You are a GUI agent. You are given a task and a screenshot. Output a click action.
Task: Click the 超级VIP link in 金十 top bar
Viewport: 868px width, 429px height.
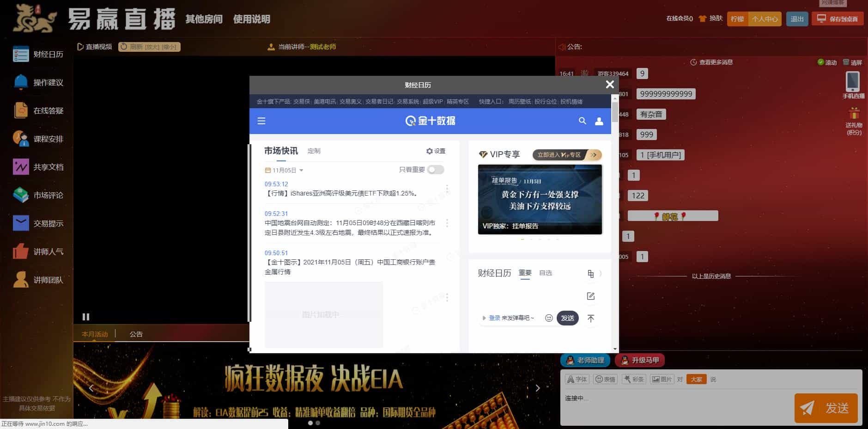432,102
